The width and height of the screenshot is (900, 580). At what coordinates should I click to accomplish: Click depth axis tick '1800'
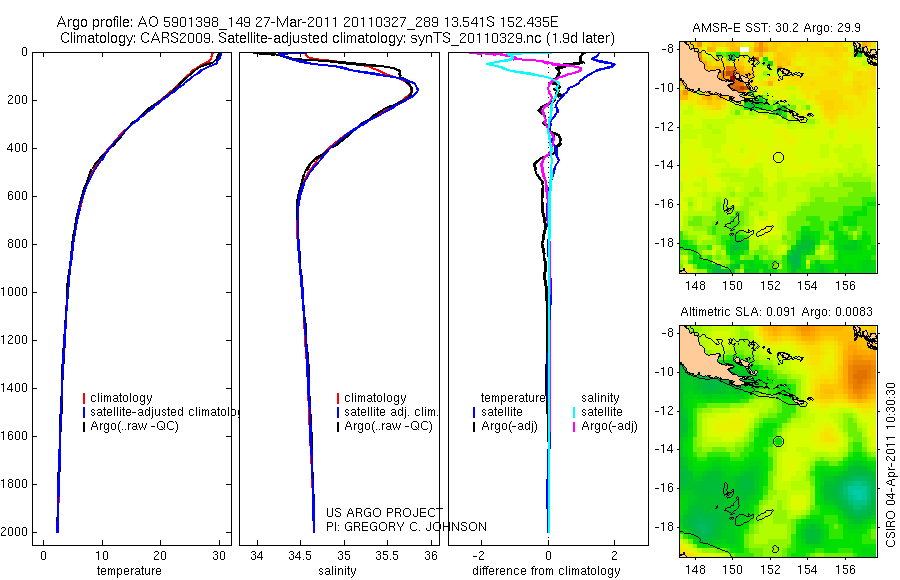coord(14,484)
